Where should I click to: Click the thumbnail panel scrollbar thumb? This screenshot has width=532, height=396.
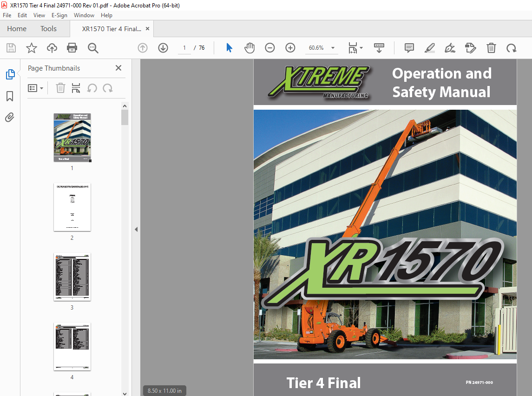(x=125, y=118)
